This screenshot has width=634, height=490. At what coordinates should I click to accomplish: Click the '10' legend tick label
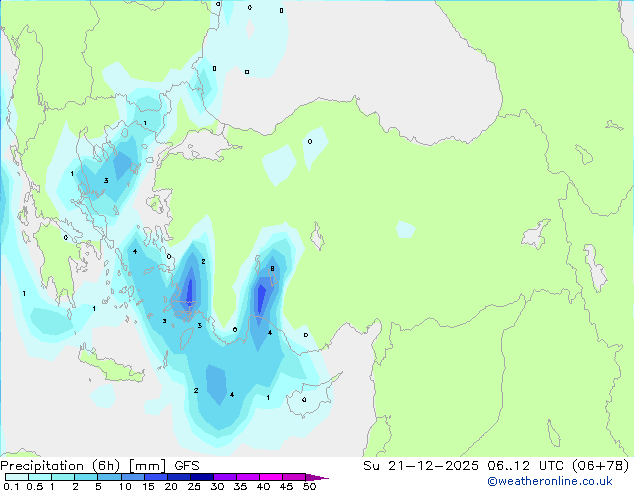pyautogui.click(x=125, y=486)
